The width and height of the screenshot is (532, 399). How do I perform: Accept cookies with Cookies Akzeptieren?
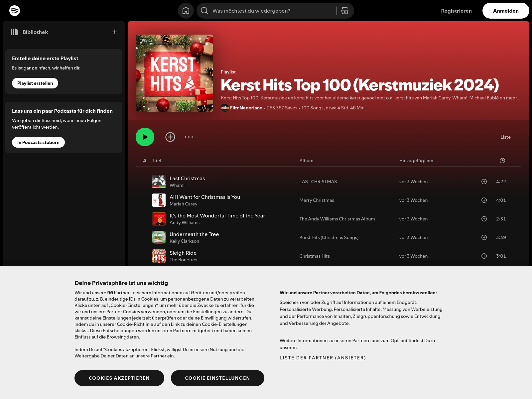[119, 378]
